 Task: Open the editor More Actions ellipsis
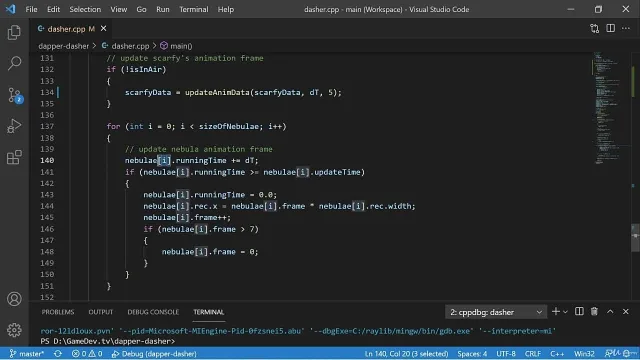[x=626, y=28]
